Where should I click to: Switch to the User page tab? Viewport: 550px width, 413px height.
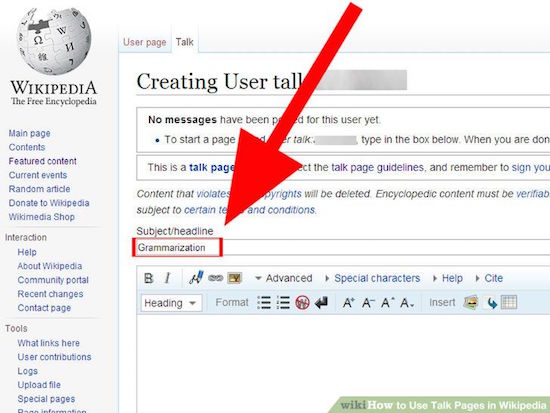click(145, 42)
